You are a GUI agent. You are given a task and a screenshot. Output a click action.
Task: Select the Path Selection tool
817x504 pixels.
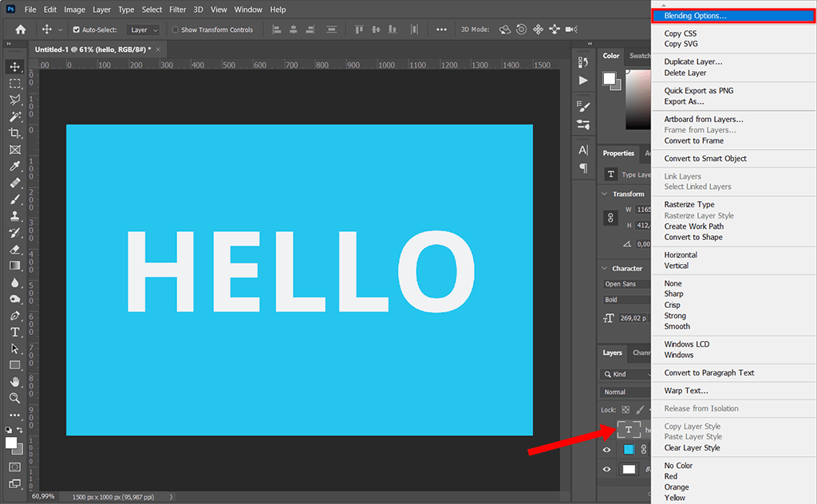[14, 348]
